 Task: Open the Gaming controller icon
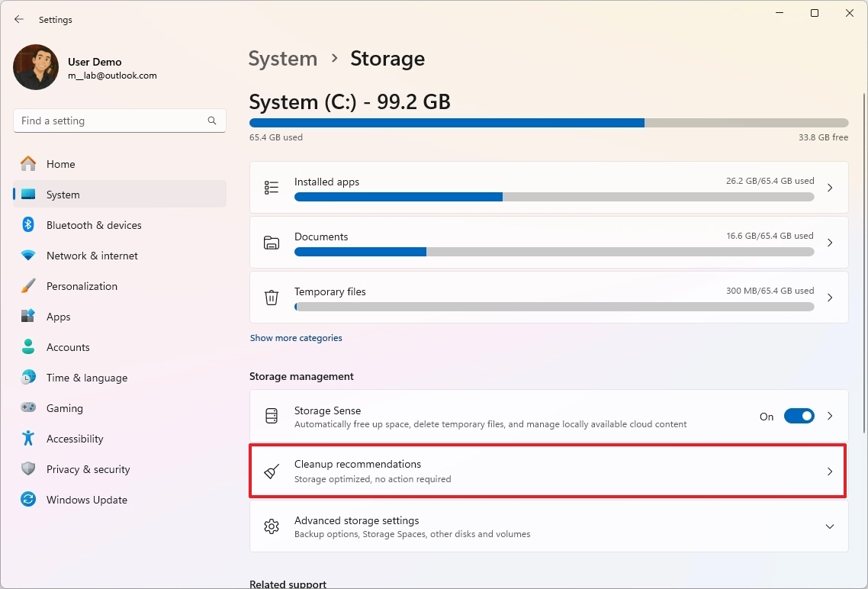28,407
